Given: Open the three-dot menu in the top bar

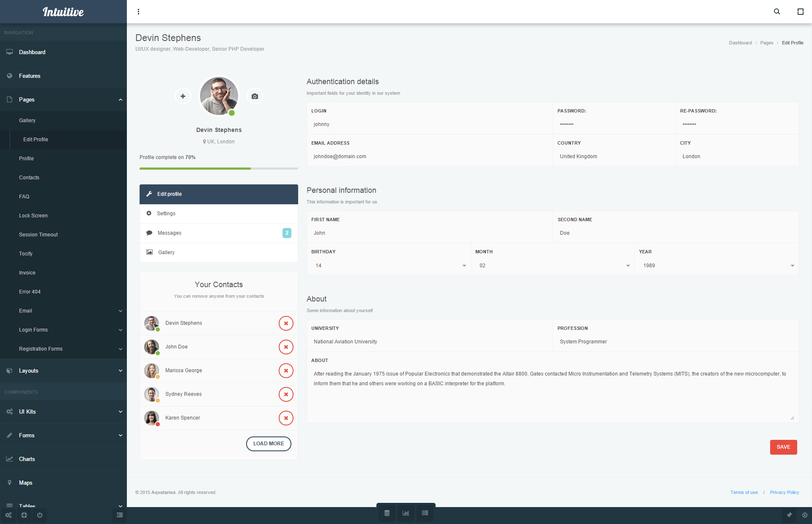Looking at the screenshot, I should [x=138, y=11].
